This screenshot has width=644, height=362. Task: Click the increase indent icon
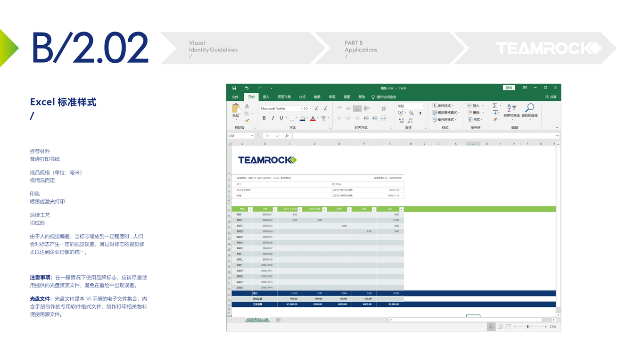[x=375, y=118]
